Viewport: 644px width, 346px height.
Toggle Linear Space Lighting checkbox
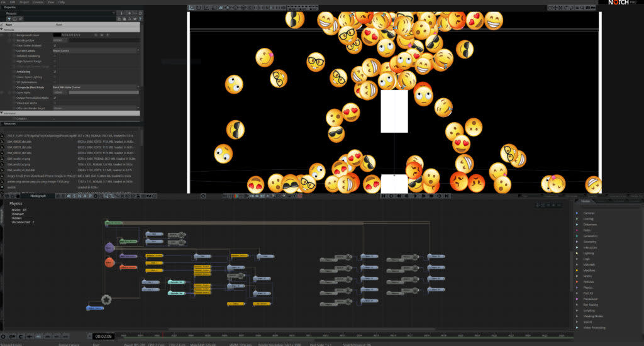[x=55, y=77]
